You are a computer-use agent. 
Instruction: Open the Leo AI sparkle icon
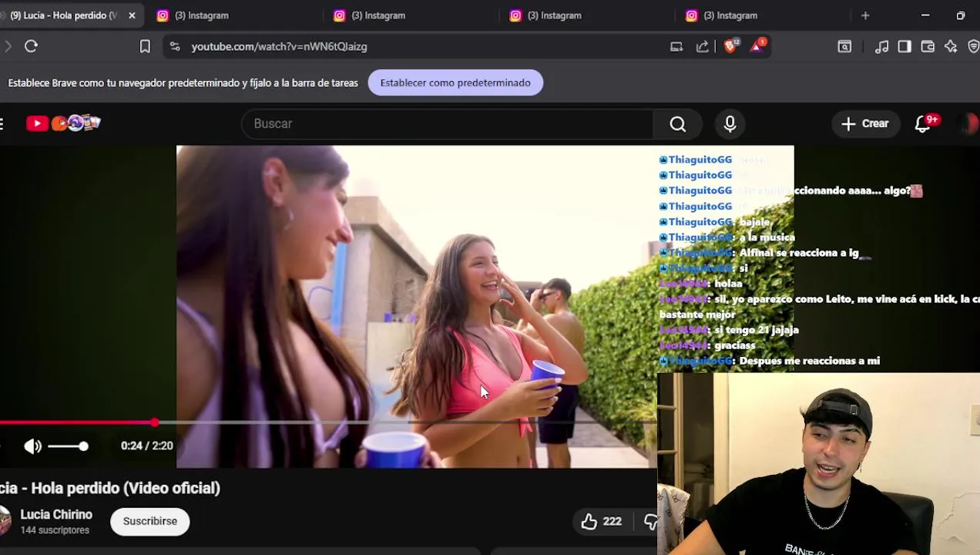(951, 46)
